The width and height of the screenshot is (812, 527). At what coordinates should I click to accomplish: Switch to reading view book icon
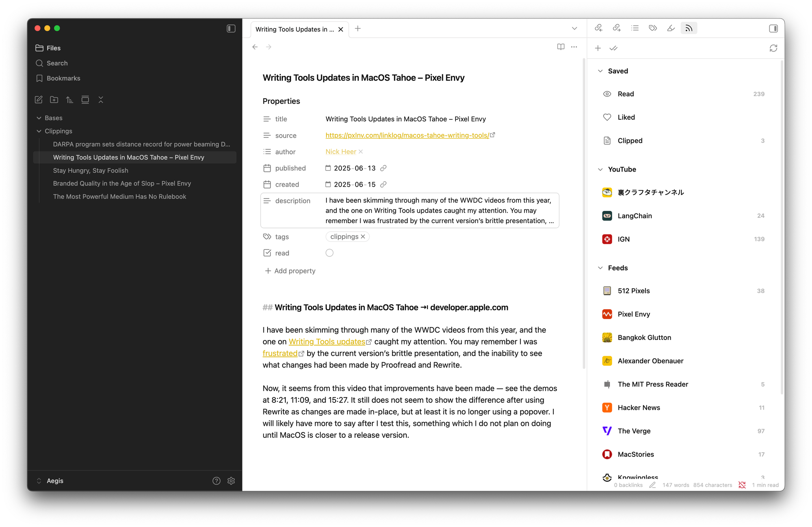(x=561, y=47)
